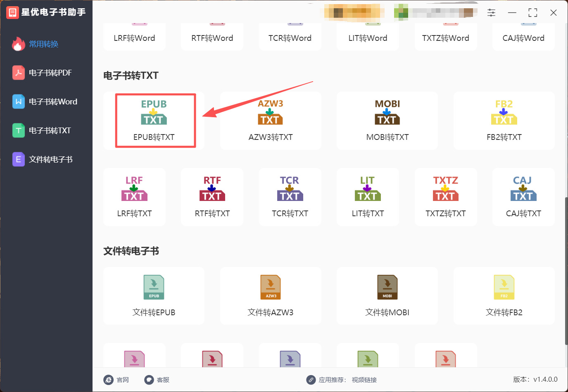
Task: Switch to the 电子书转PDF sidebar tab
Action: pyautogui.click(x=46, y=73)
